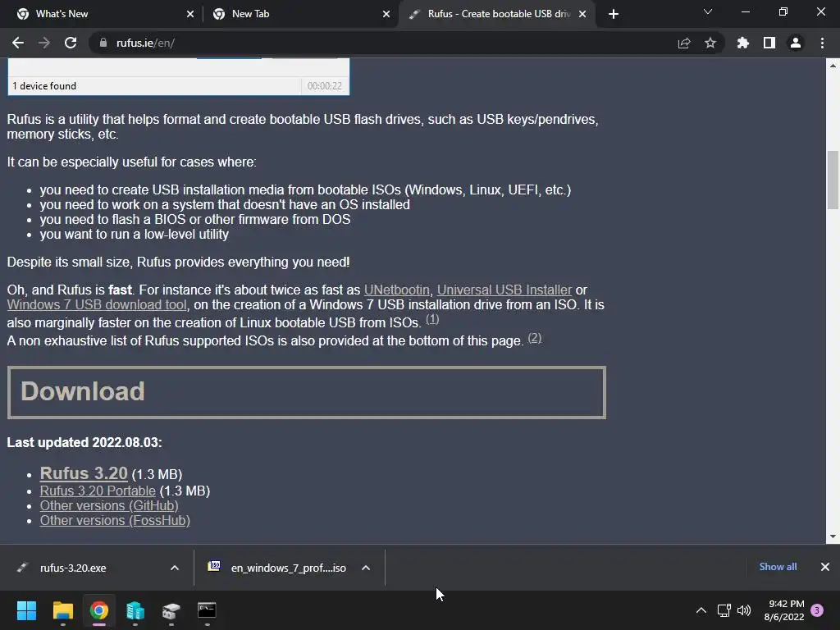
Task: Open the volume speaker tray icon
Action: [744, 610]
